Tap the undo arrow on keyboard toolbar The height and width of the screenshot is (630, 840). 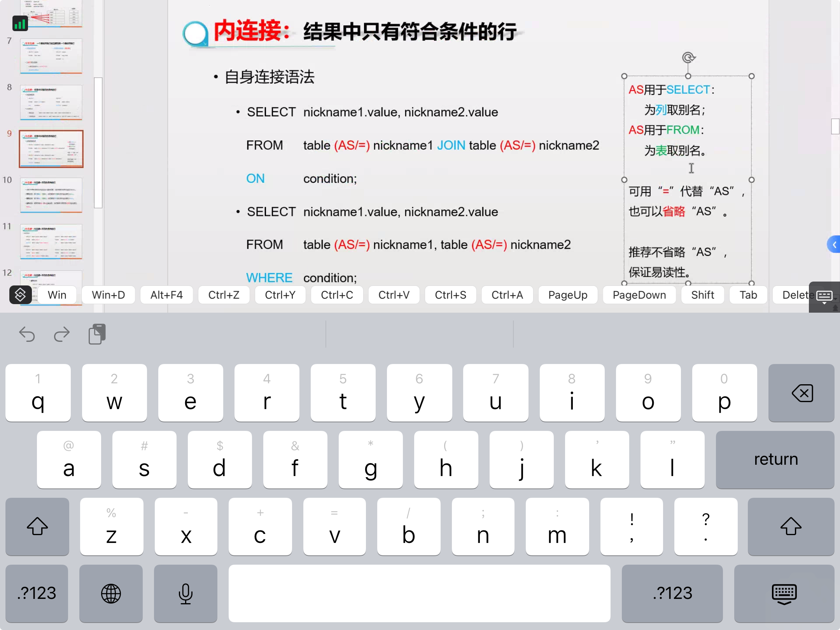pyautogui.click(x=27, y=334)
